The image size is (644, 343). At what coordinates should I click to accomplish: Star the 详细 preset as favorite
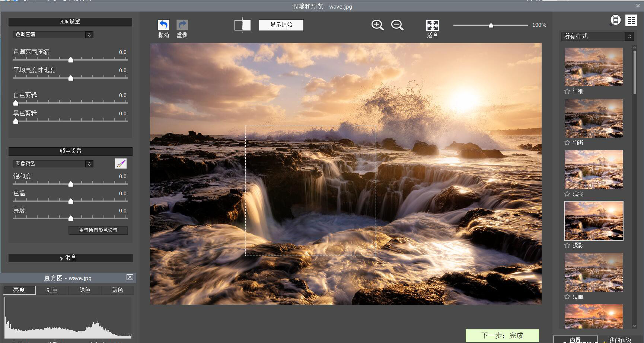(x=567, y=91)
